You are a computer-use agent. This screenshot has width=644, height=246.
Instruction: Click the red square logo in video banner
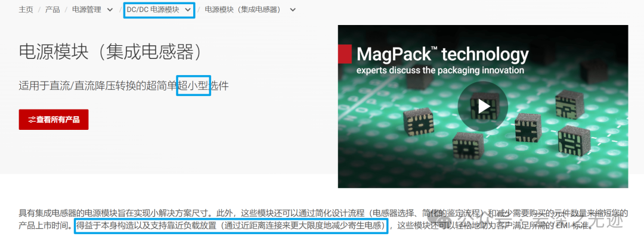(345, 54)
